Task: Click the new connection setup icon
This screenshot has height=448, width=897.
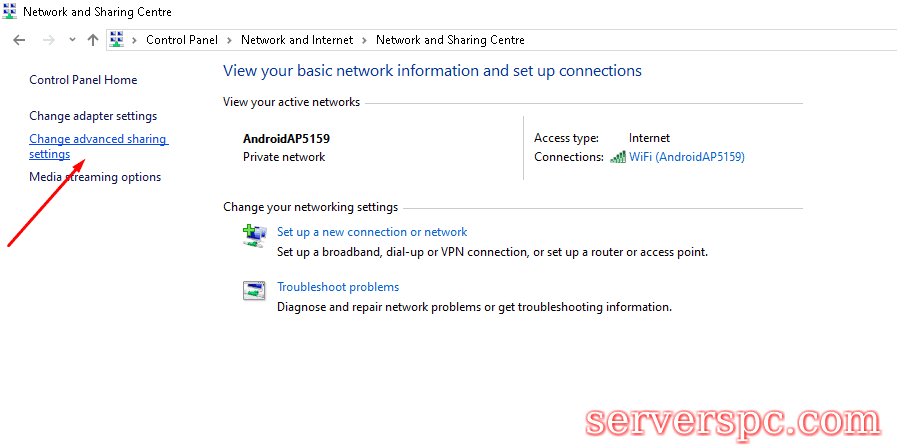Action: pyautogui.click(x=254, y=235)
